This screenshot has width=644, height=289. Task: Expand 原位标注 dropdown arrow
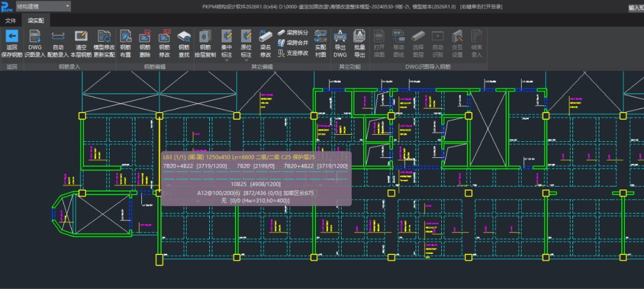(246, 60)
